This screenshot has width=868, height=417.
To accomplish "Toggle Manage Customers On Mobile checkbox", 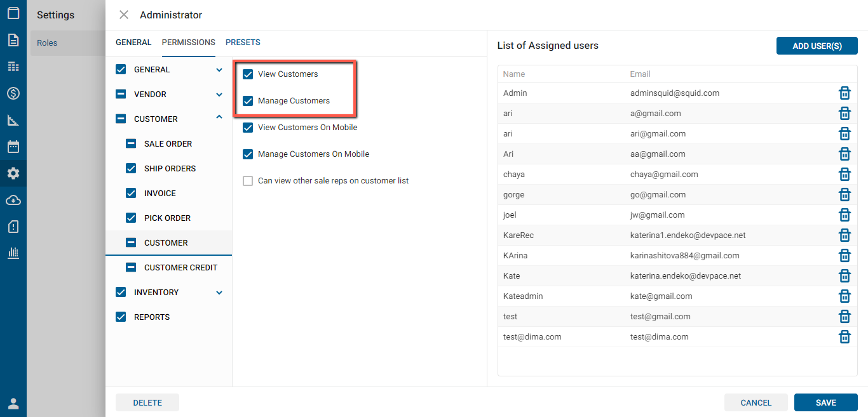I will pos(248,154).
